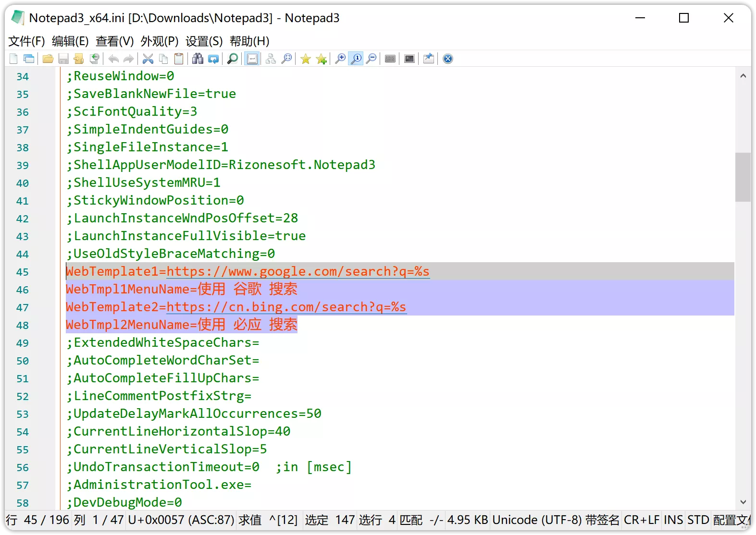Open the 帮助(H) menu

(x=249, y=41)
